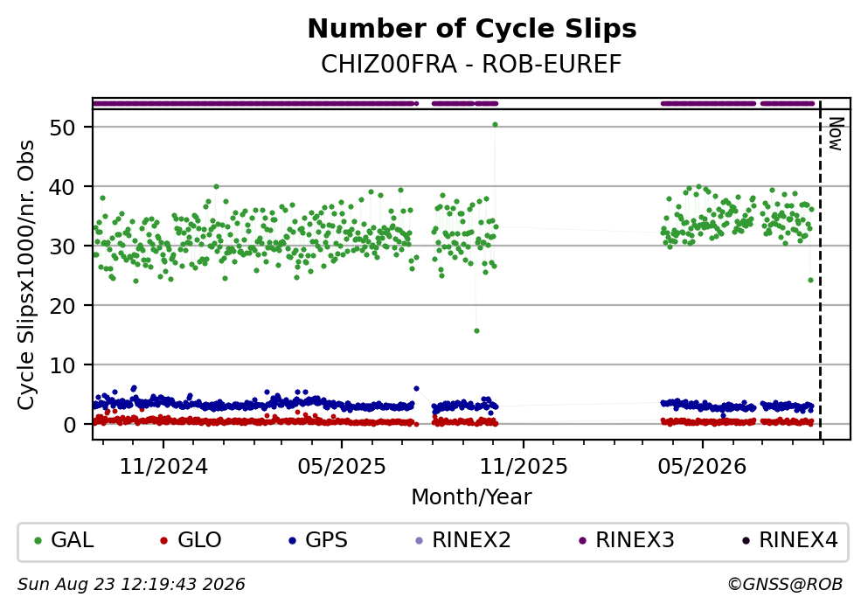Click the 05/2026 x-axis tick label
The width and height of the screenshot is (868, 611).
point(702,467)
